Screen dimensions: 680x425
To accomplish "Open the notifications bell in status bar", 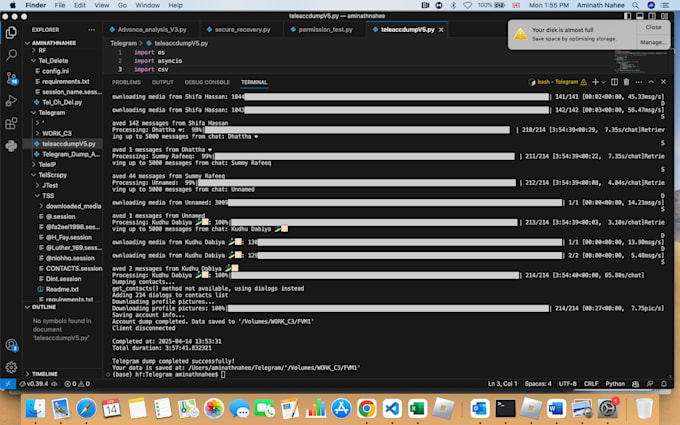I will click(664, 384).
